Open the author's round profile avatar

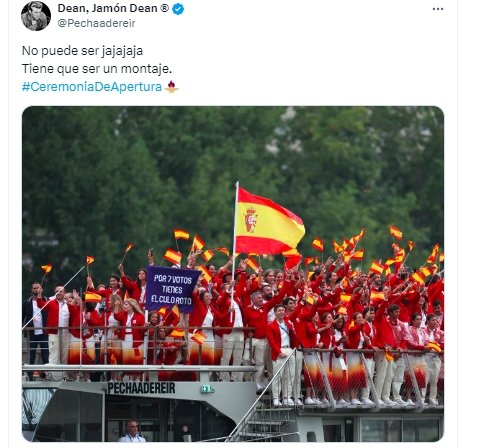click(36, 16)
